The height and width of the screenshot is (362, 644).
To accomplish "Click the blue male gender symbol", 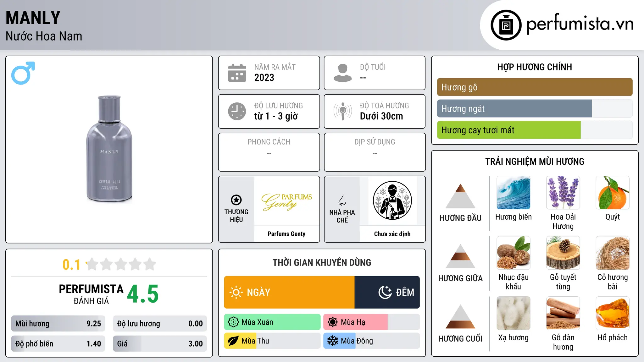I will tap(23, 73).
